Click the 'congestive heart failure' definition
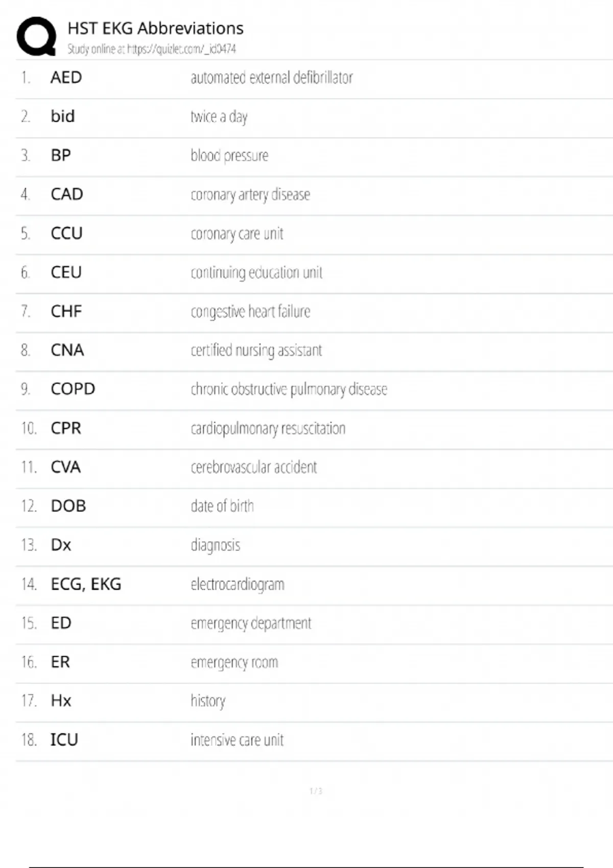The height and width of the screenshot is (868, 613). coord(250,311)
